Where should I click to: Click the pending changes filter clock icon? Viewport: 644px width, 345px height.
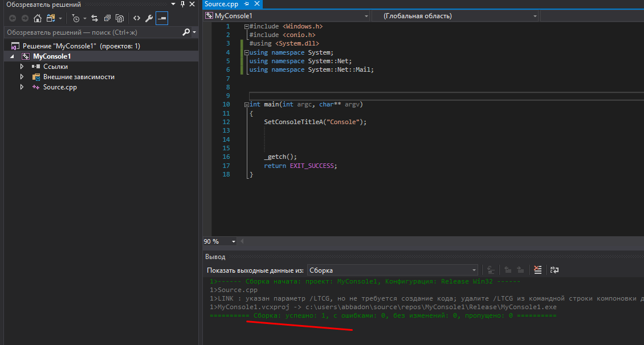[76, 18]
